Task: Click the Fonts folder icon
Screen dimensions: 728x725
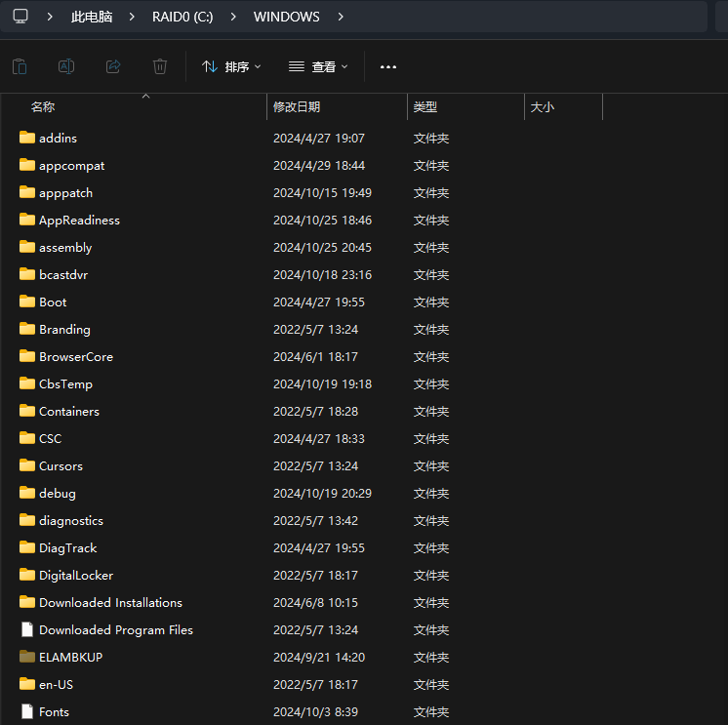Action: (x=27, y=711)
